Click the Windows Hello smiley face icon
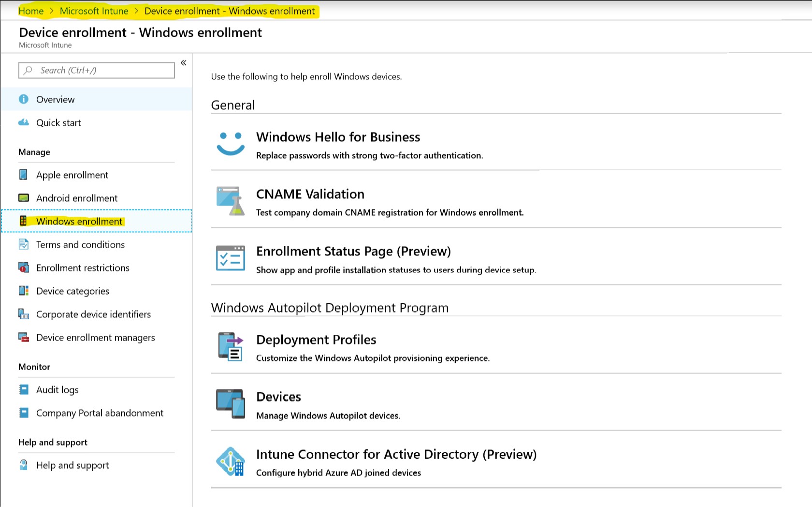Screen dimensions: 812x507 coord(231,144)
